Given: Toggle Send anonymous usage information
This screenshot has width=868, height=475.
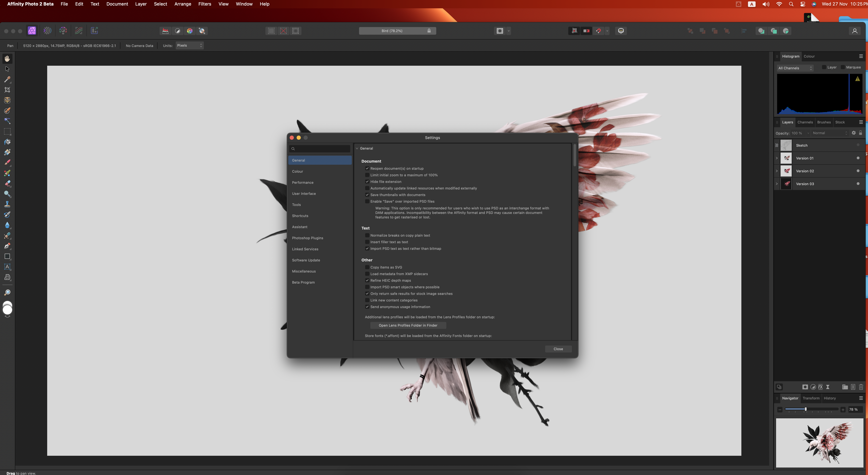Looking at the screenshot, I should (367, 307).
